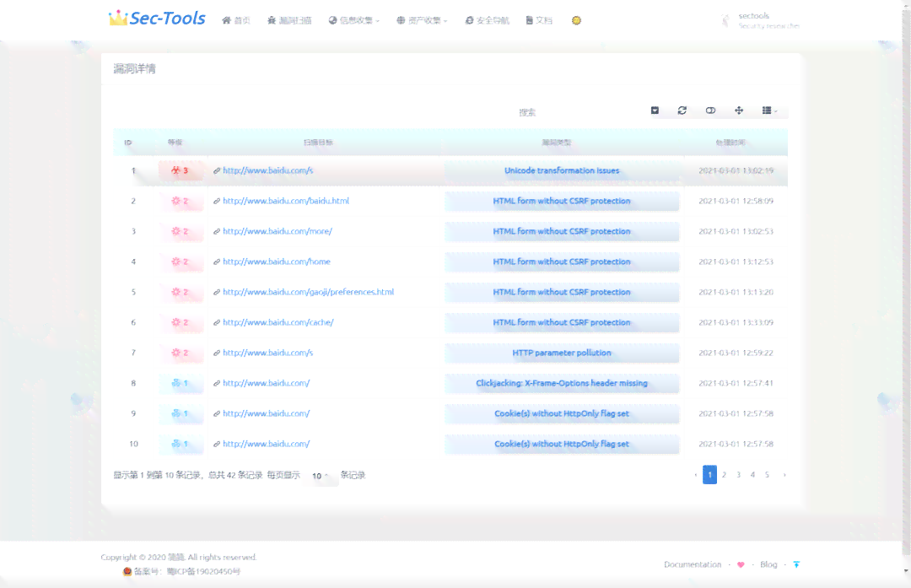Click severity badge 3 in row 1
The image size is (911, 588).
[x=181, y=170]
